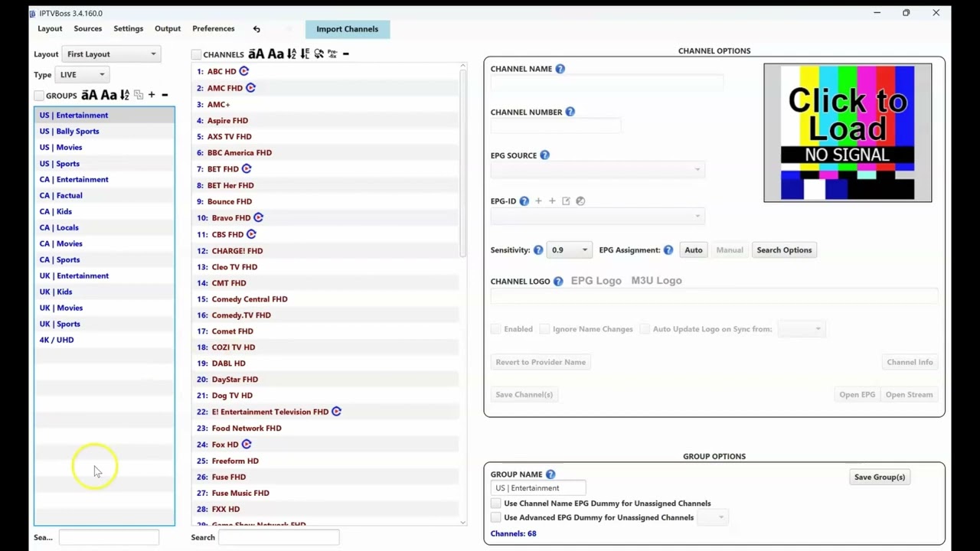The height and width of the screenshot is (551, 980).
Task: Open help for Channel Number
Action: [570, 112]
